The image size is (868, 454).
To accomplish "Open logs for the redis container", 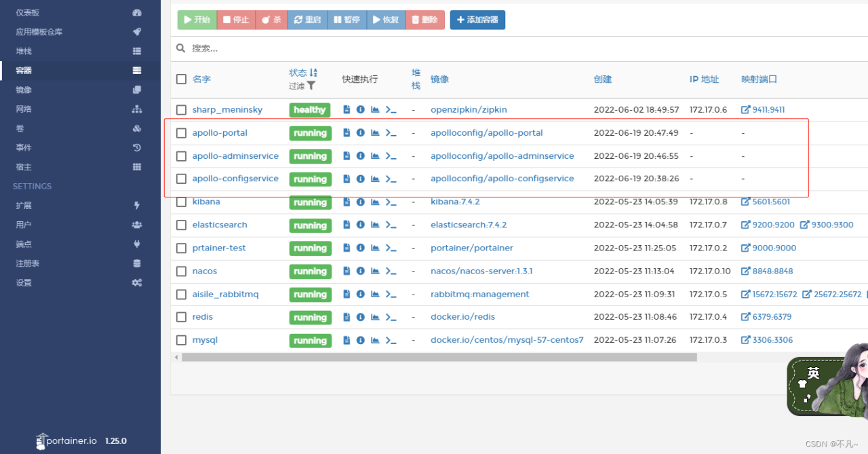I will click(346, 317).
